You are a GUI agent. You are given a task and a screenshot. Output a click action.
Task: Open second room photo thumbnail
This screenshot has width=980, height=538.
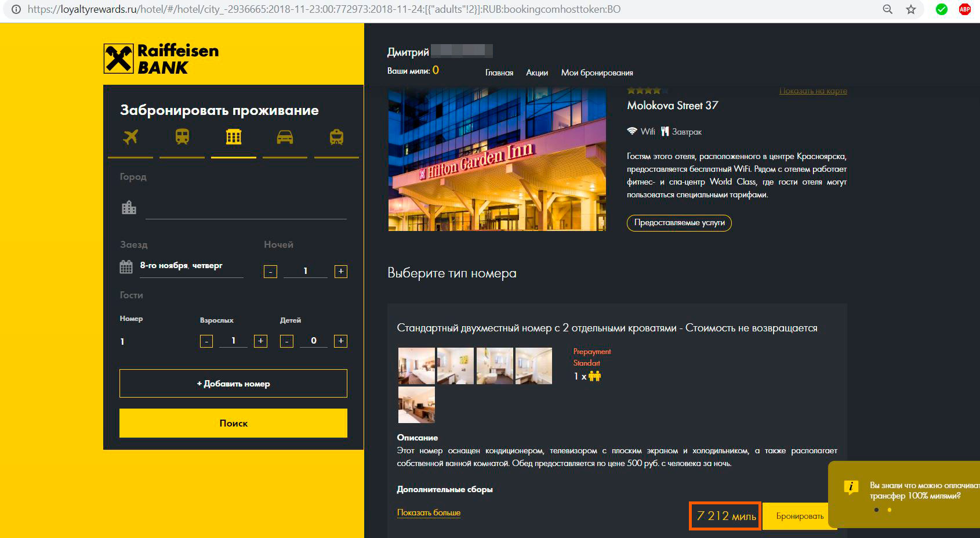click(455, 366)
